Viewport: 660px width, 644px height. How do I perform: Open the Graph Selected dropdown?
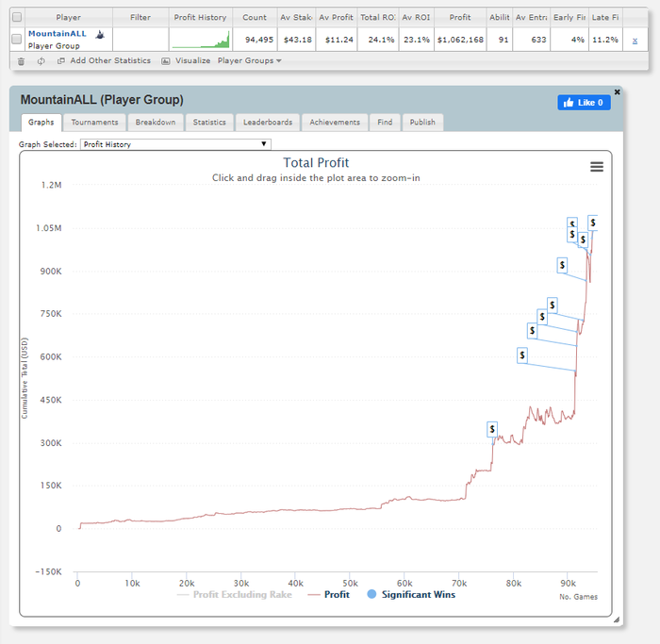coord(174,144)
